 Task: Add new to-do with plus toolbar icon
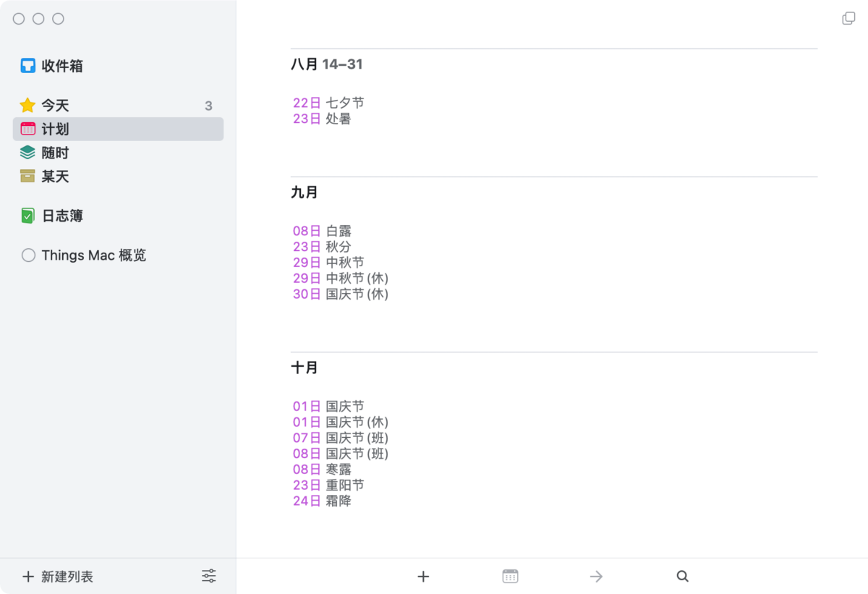point(424,577)
